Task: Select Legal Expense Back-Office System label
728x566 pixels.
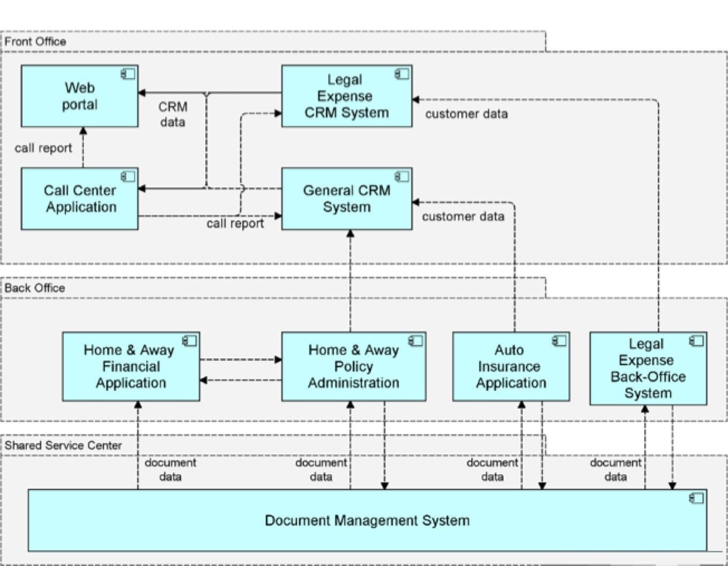Action: click(x=648, y=368)
